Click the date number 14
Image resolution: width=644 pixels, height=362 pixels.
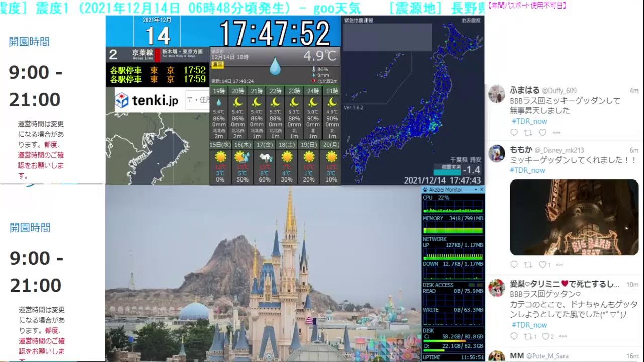157,36
